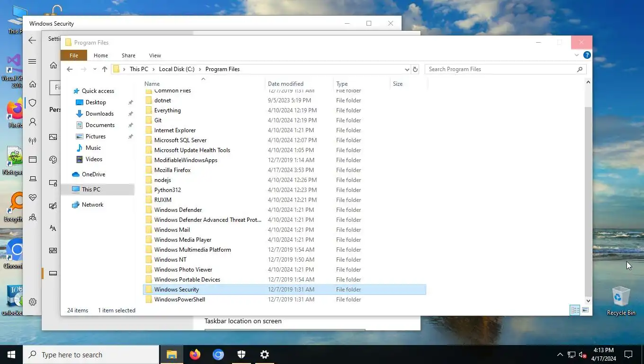Sort by the Name column header
The image size is (644, 364).
[204, 84]
